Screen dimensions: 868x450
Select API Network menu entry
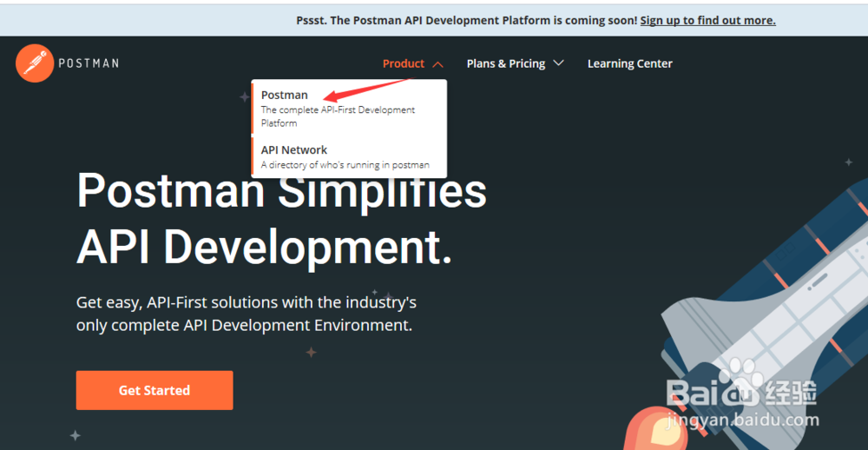pos(294,149)
